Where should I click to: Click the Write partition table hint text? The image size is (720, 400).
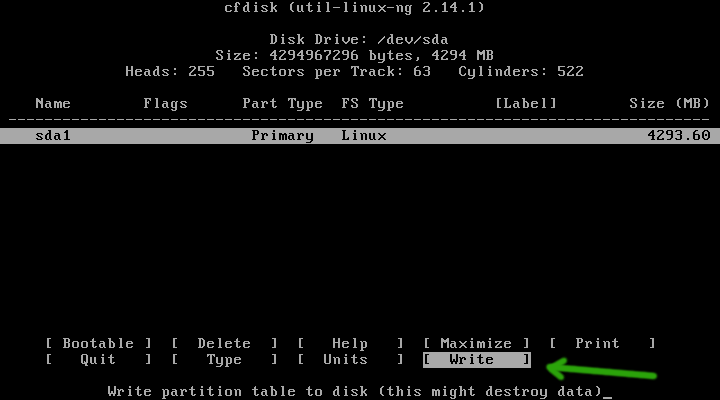click(354, 392)
